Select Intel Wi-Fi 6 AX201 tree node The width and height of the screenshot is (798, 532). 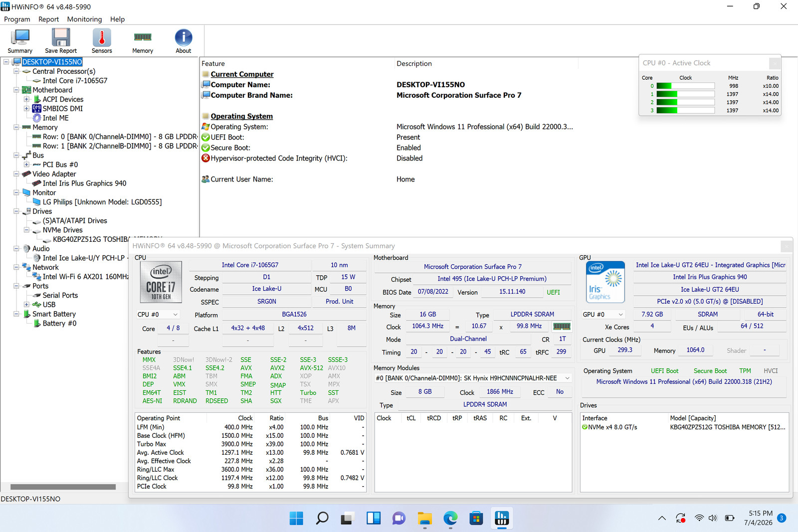[x=85, y=277]
